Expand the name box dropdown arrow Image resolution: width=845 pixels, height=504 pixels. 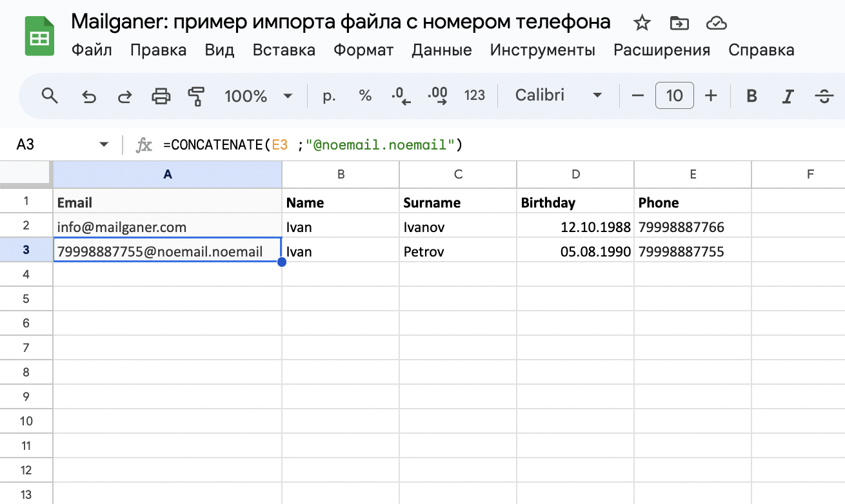[104, 145]
